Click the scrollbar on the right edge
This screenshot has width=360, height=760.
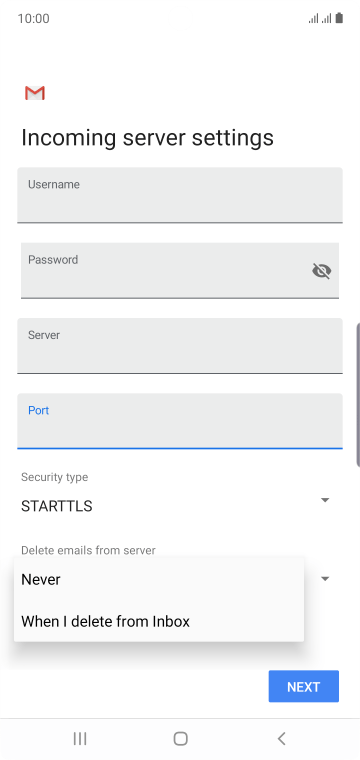358,394
